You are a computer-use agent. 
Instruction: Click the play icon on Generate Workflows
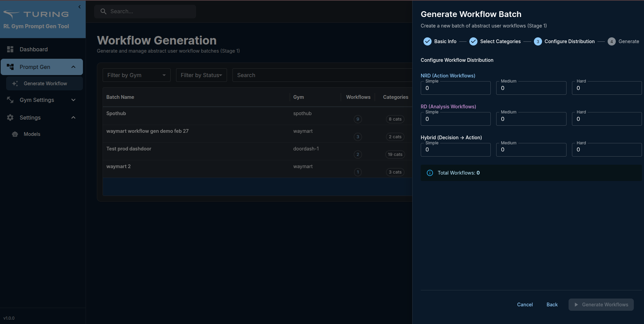[x=576, y=305]
